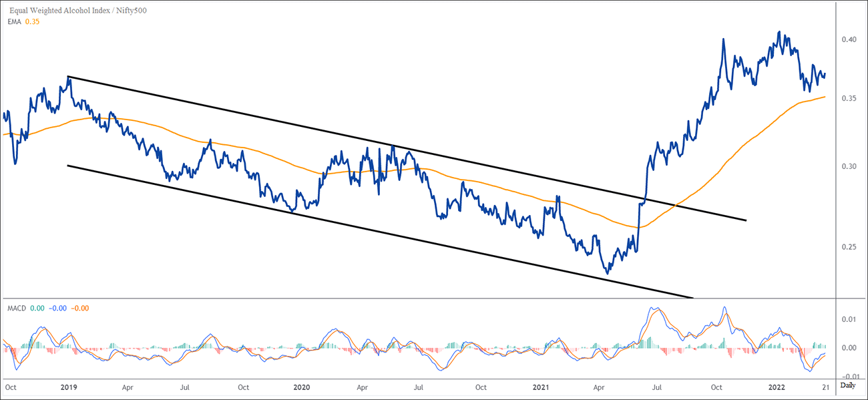Open the Daily interval selector
868x400 pixels.
(848, 387)
